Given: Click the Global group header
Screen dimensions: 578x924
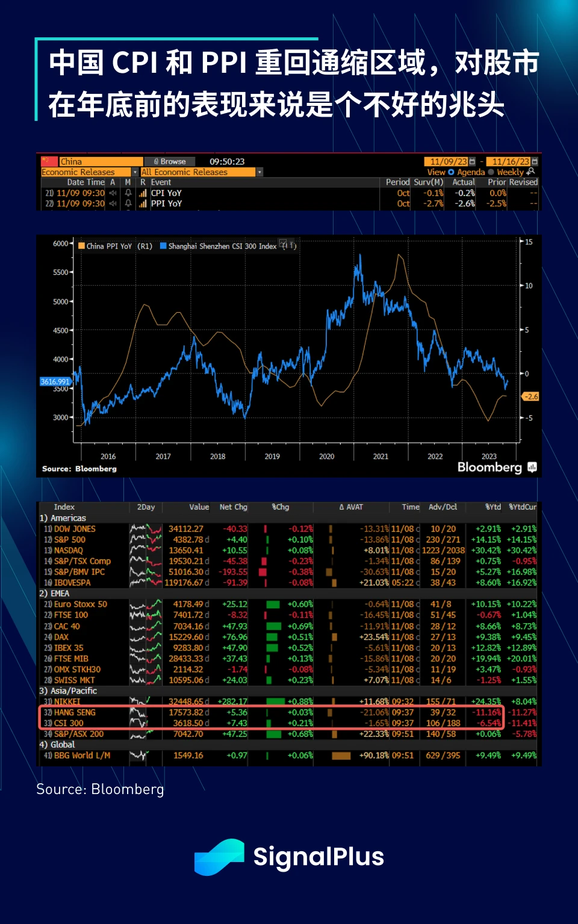Looking at the screenshot, I should point(57,745).
